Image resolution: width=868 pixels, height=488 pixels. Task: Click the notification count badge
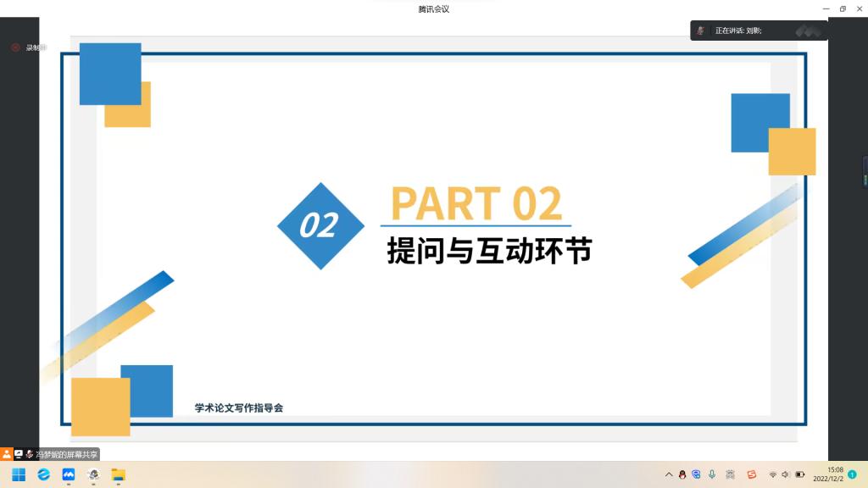pyautogui.click(x=852, y=474)
